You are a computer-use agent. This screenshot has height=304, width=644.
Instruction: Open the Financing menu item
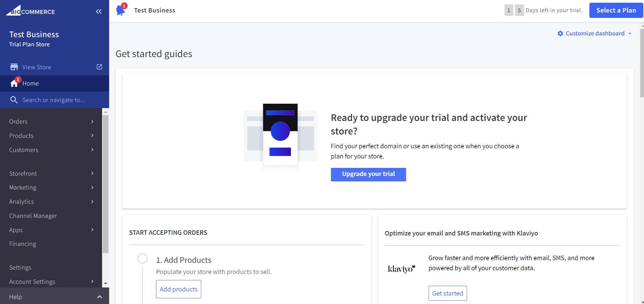tap(23, 244)
